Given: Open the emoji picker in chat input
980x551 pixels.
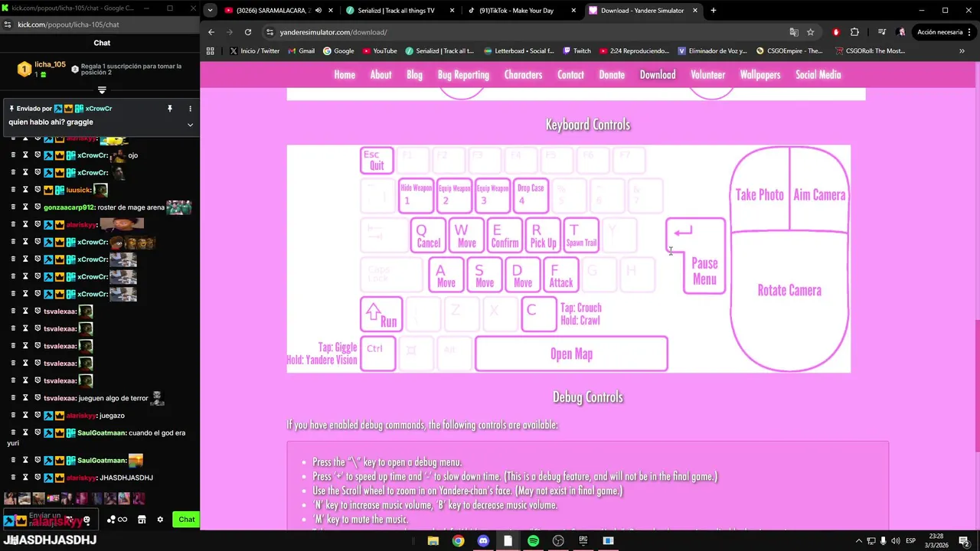Looking at the screenshot, I should pyautogui.click(x=87, y=520).
